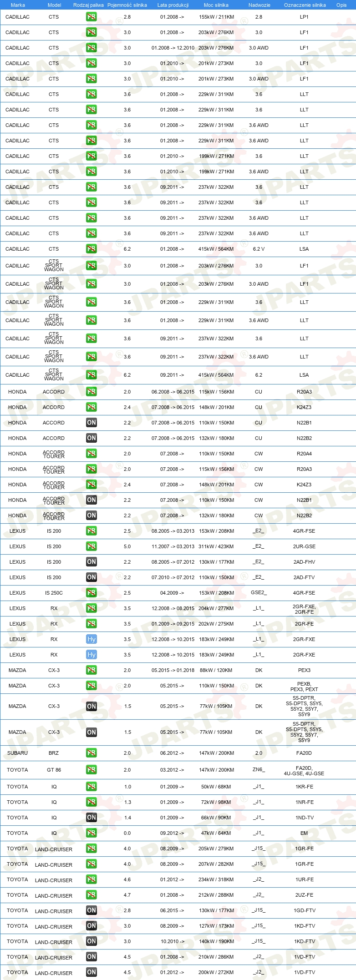356x980 pixels.
Task: Click the Nadwozie column header
Action: [x=259, y=5]
